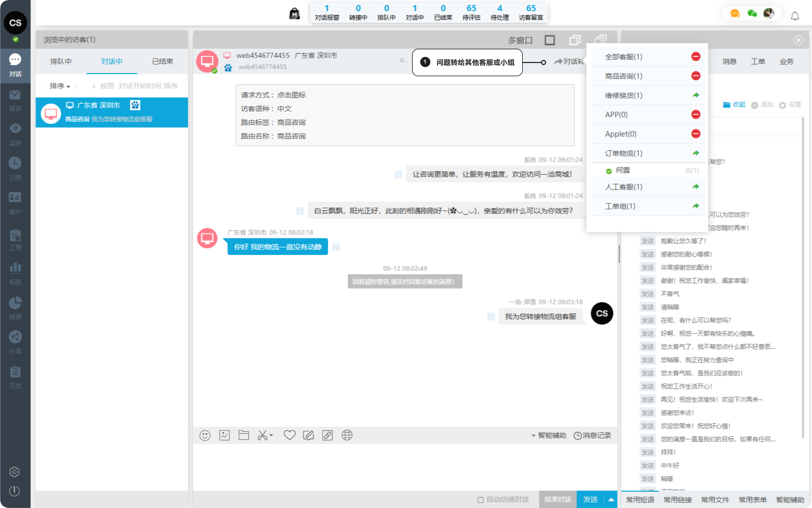Click the emoji smiley icon in chat toolbar
The width and height of the screenshot is (812, 508).
pos(205,435)
